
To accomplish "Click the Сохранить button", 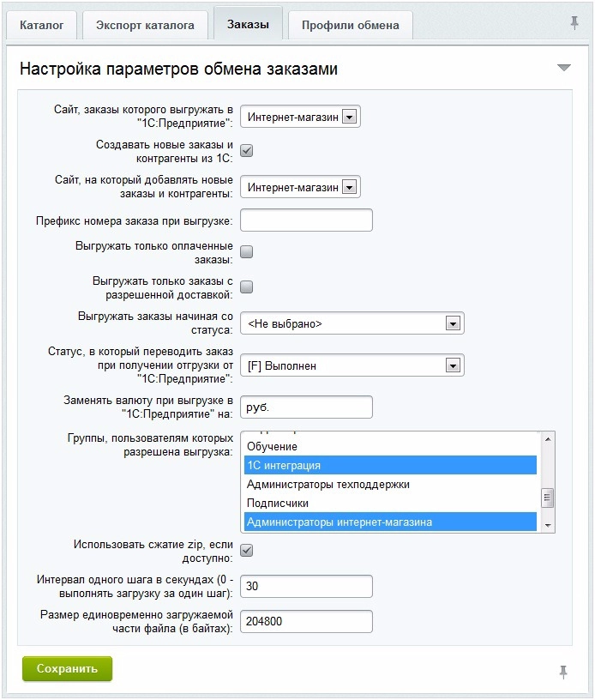I will click(67, 669).
